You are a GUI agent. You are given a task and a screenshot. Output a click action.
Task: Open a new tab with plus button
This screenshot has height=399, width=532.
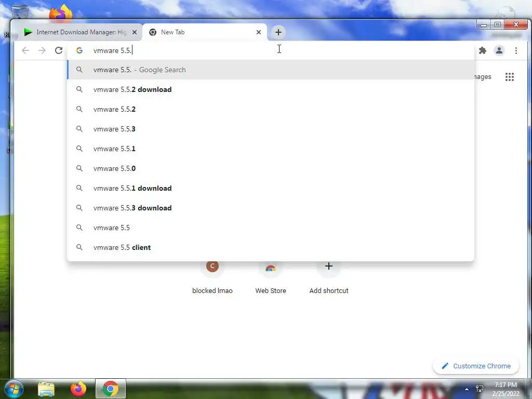tap(278, 32)
